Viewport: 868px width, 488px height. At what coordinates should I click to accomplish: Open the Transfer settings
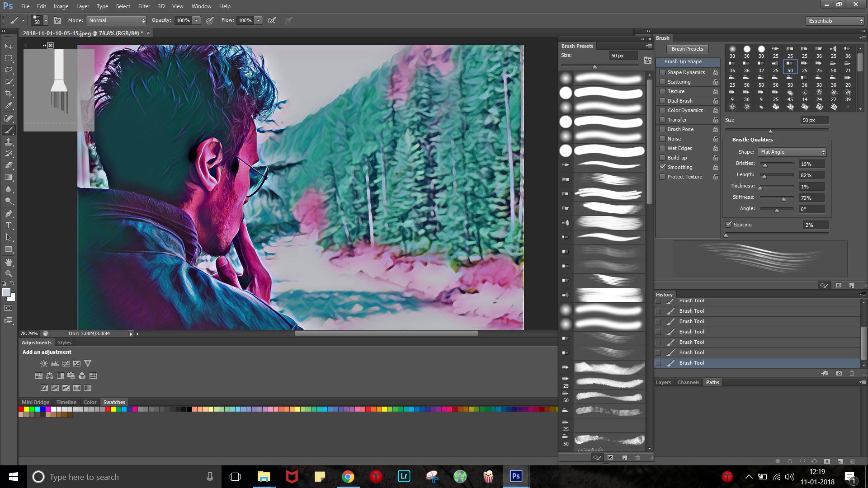click(677, 120)
